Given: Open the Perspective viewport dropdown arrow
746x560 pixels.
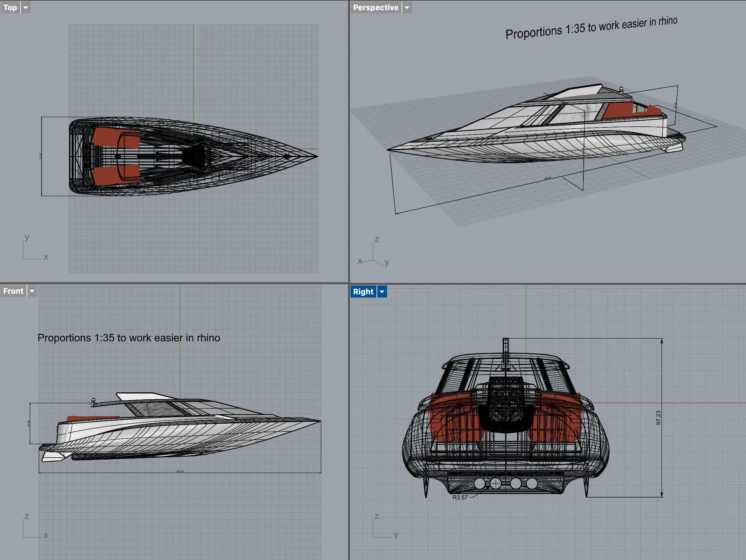Looking at the screenshot, I should (407, 7).
